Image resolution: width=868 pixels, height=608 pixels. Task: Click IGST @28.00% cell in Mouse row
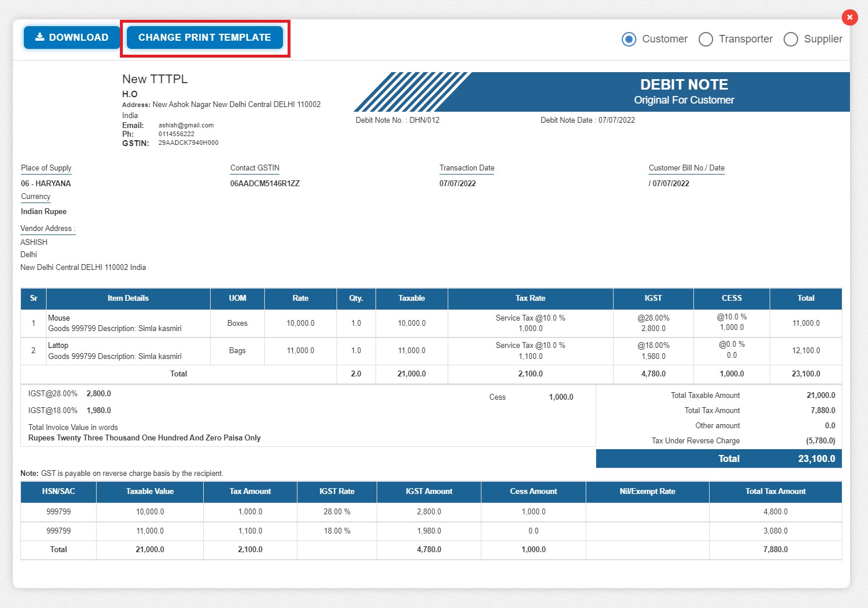(x=653, y=323)
